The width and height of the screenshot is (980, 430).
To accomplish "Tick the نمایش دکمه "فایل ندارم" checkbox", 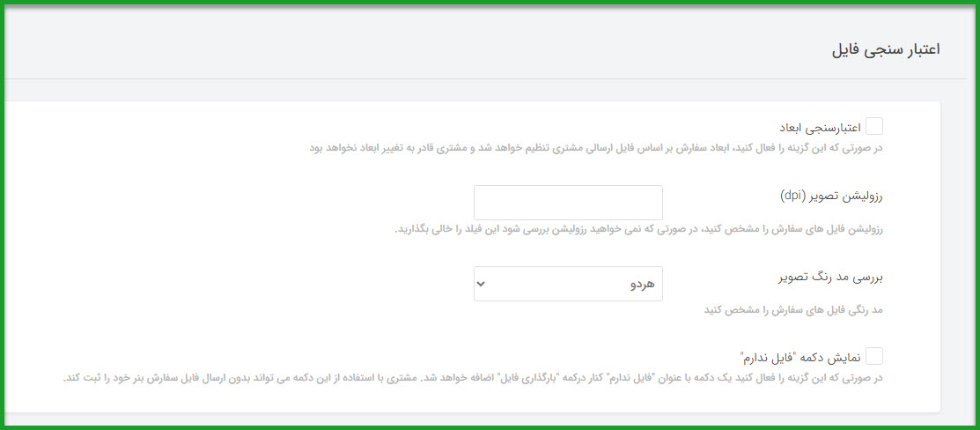I will 874,356.
